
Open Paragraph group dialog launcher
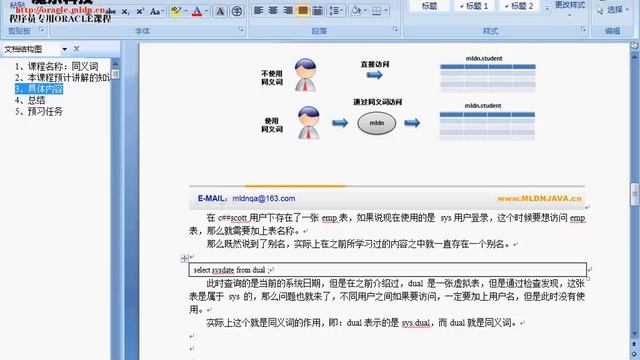395,29
